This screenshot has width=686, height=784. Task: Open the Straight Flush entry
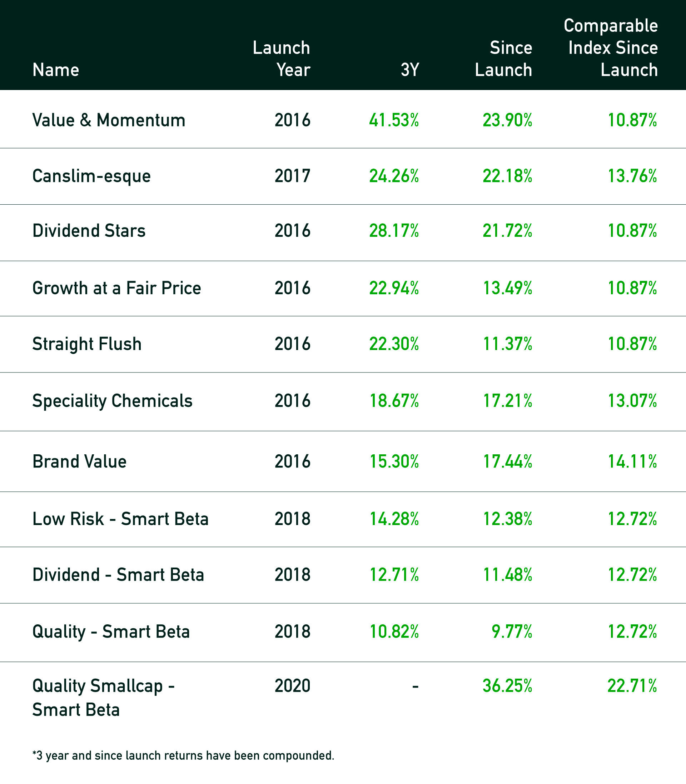87,344
